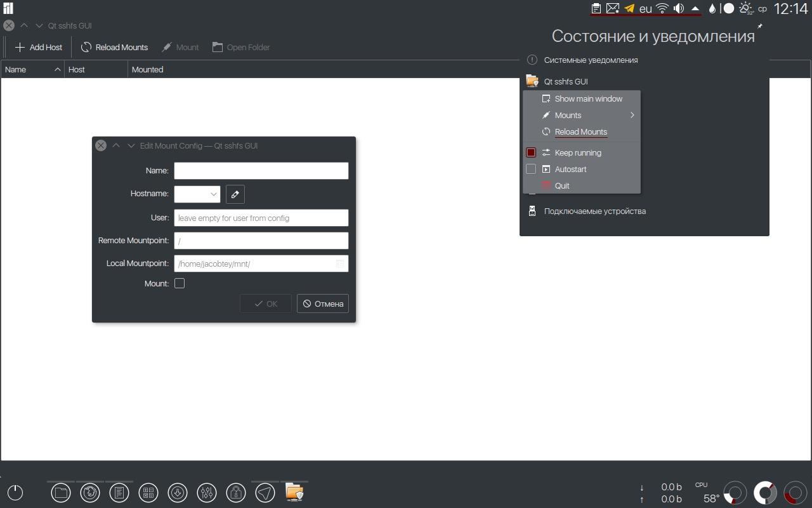Click the Mounts submenu arrow
Screen dimensions: 812x508
click(632, 115)
